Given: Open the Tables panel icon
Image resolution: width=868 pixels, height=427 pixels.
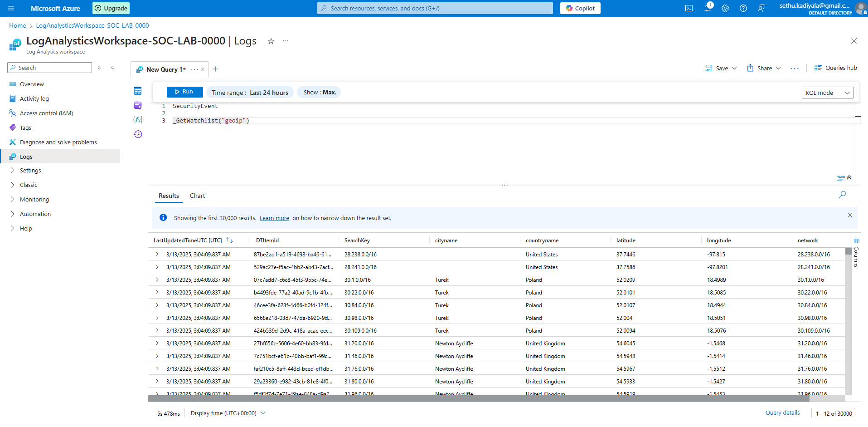Looking at the screenshot, I should (x=138, y=91).
